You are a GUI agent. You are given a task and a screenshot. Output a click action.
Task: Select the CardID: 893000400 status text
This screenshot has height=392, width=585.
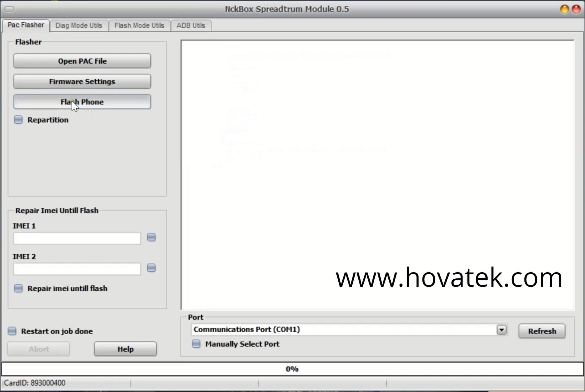pyautogui.click(x=35, y=383)
